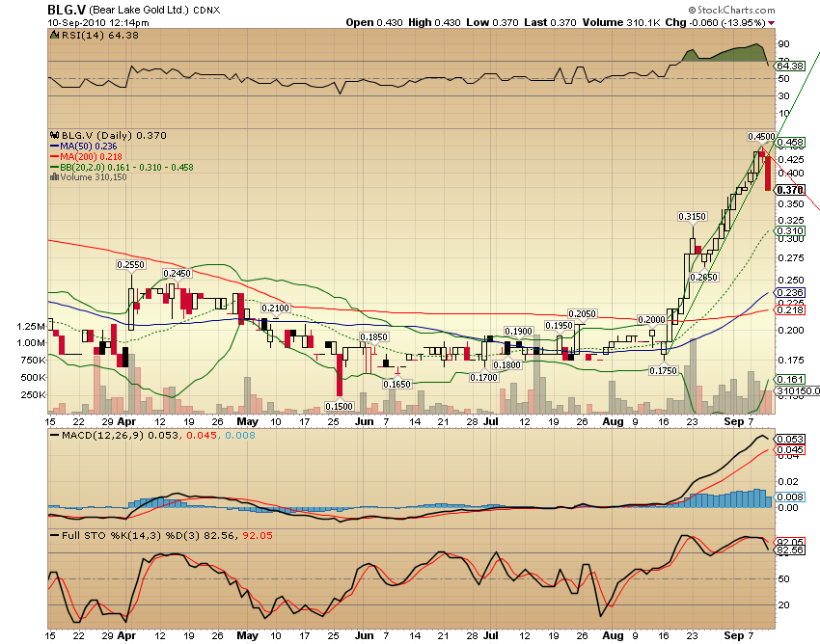Click the red MA(200) legend line swatch
This screenshot has width=820, height=644.
pyautogui.click(x=54, y=157)
